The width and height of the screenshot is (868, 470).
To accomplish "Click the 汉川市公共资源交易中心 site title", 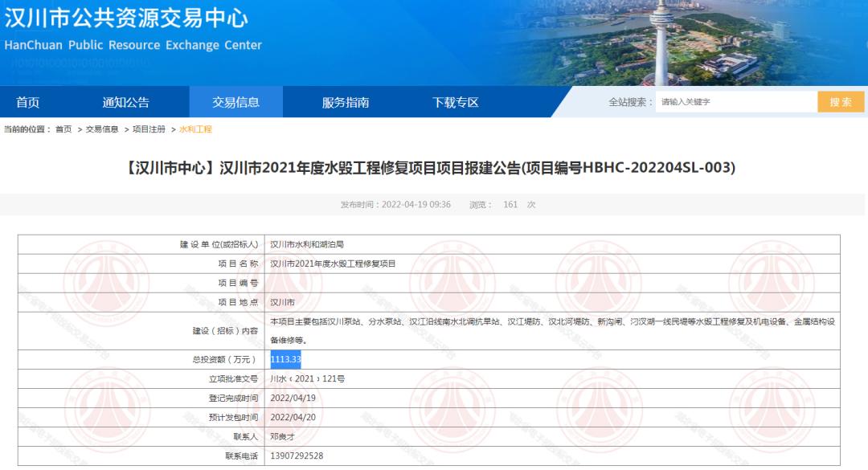I will click(x=126, y=17).
